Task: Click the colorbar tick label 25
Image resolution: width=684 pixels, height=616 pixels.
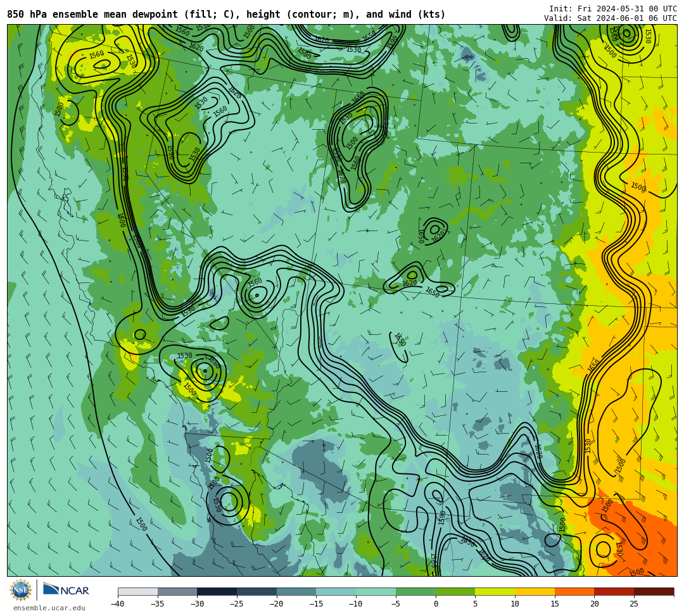Action: pyautogui.click(x=634, y=604)
